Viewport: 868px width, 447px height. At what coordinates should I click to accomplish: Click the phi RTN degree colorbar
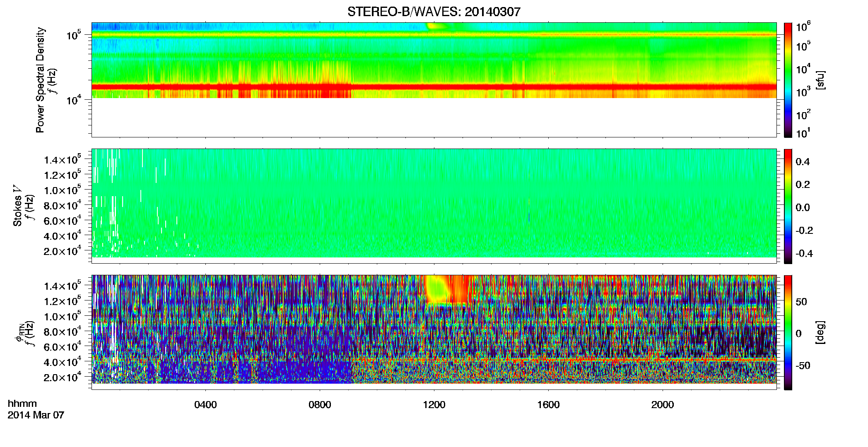click(788, 332)
